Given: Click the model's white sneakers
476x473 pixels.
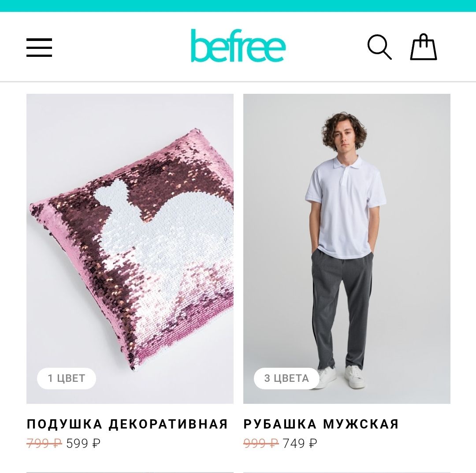Looking at the screenshot, I should point(340,377).
